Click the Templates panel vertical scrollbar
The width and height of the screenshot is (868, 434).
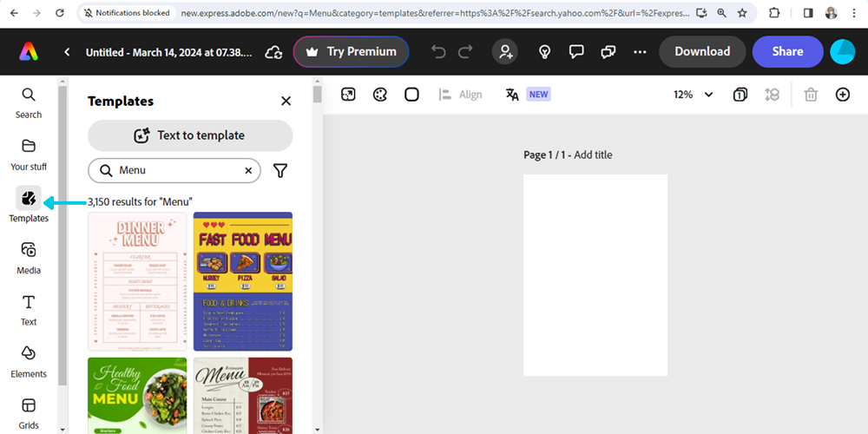[x=317, y=94]
